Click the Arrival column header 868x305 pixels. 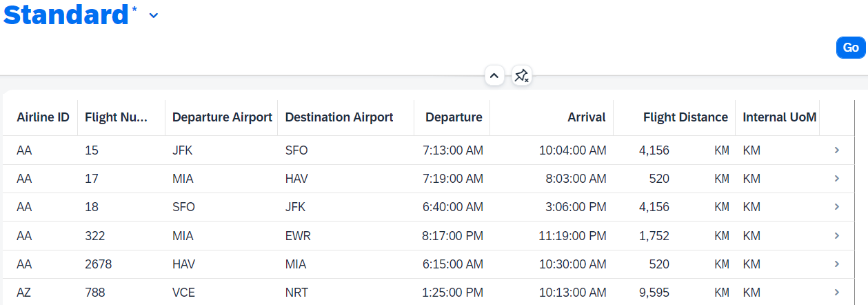[586, 117]
